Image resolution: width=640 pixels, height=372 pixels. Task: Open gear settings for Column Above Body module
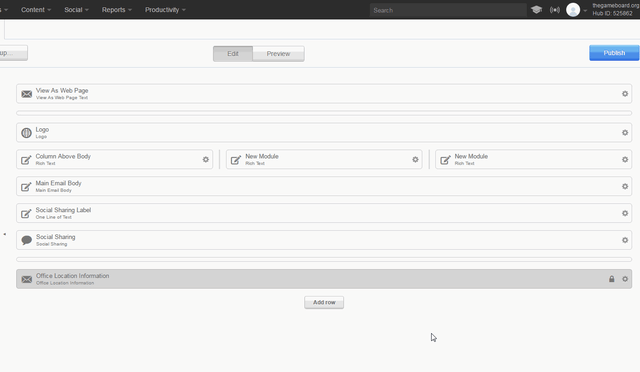pyautogui.click(x=206, y=160)
